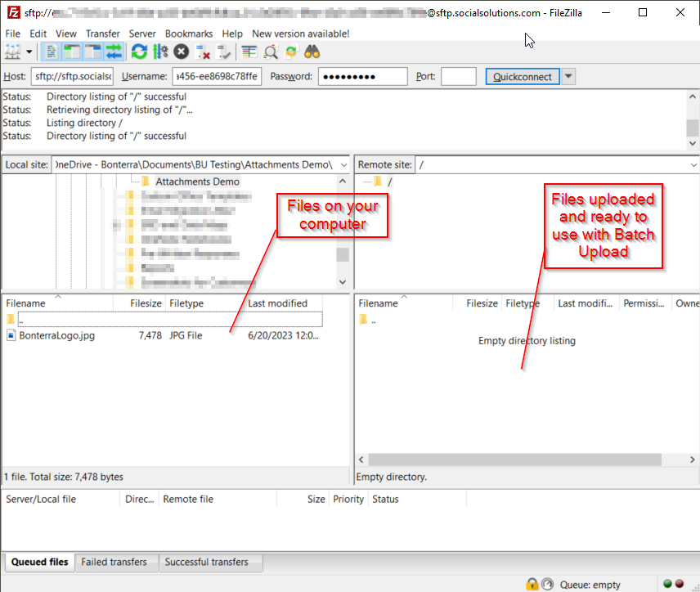Click the Host input field
700x592 pixels.
(72, 76)
